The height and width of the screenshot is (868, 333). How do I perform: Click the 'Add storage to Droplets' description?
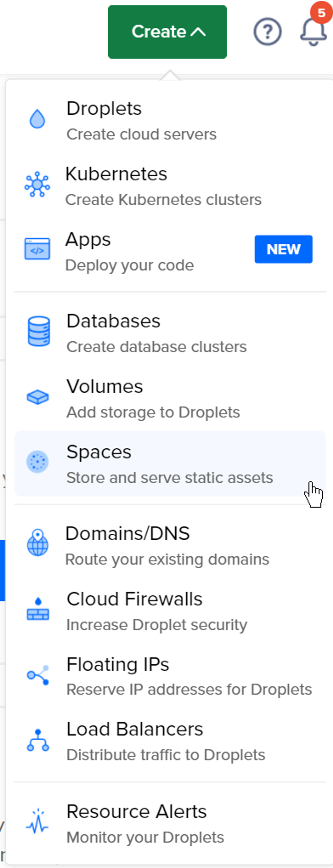pos(153,412)
